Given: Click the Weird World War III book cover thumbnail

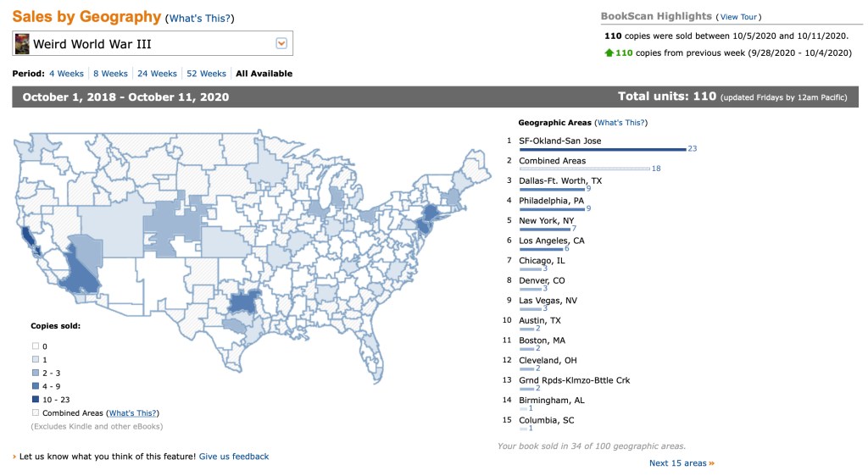Looking at the screenshot, I should (x=23, y=43).
